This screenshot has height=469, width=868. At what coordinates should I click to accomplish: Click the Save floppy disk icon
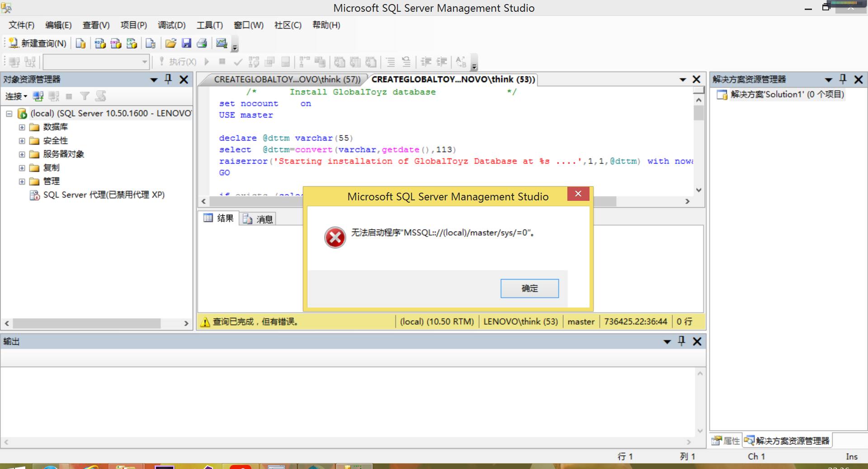click(186, 43)
